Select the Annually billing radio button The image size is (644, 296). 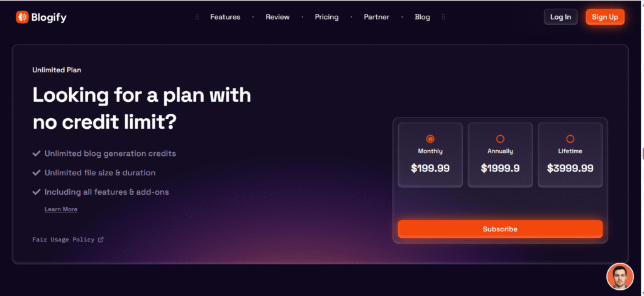click(500, 139)
